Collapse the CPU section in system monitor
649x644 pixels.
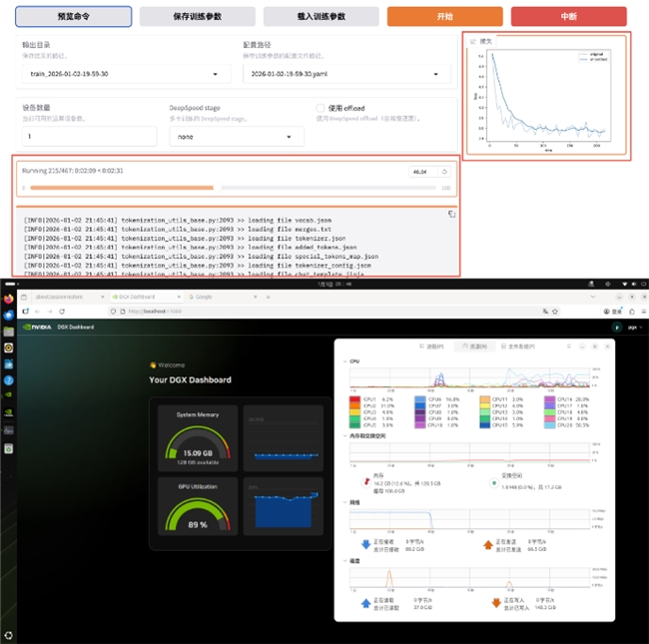pyautogui.click(x=345, y=360)
